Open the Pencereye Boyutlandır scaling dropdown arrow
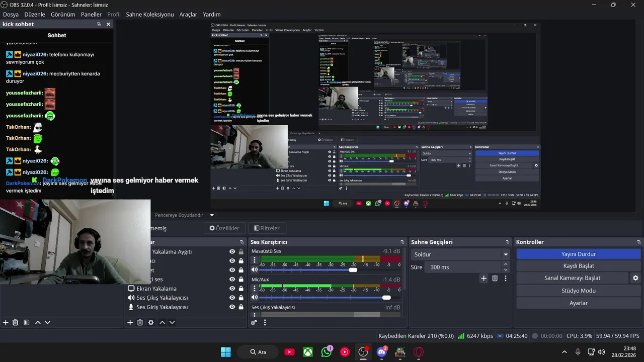The height and width of the screenshot is (362, 644). pos(212,215)
